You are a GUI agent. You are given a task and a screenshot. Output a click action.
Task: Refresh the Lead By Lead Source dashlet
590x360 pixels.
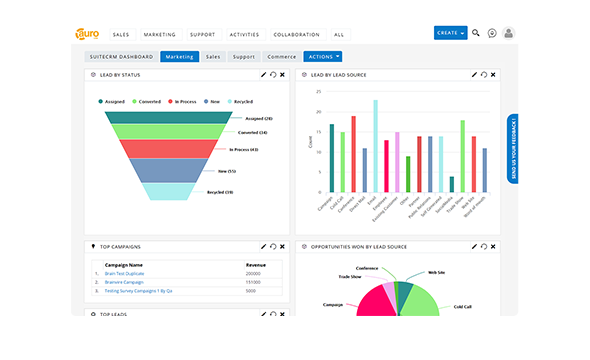tap(484, 75)
